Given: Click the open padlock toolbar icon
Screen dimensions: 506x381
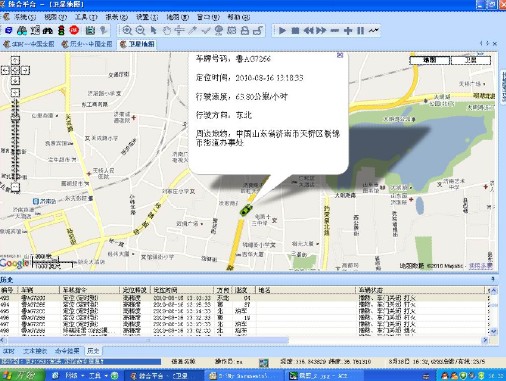Looking at the screenshot, I should pyautogui.click(x=258, y=31).
